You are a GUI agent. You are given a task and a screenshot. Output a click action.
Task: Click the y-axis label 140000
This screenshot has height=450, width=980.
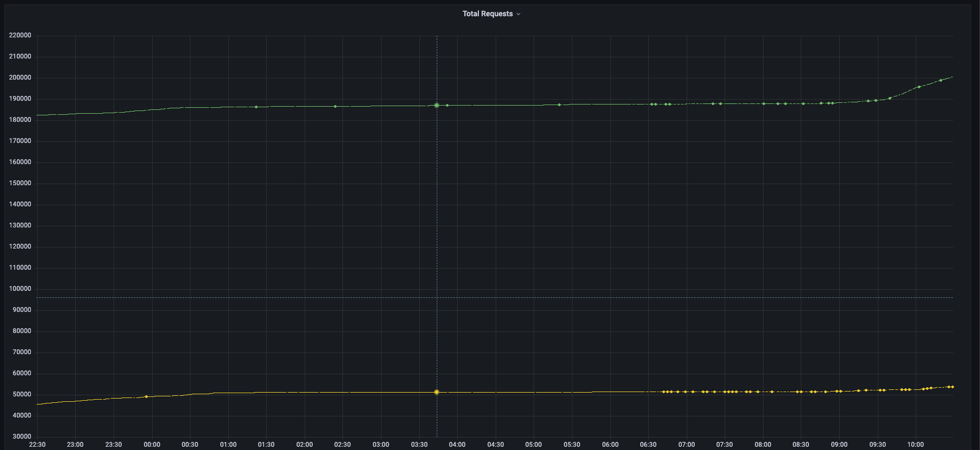pyautogui.click(x=20, y=204)
